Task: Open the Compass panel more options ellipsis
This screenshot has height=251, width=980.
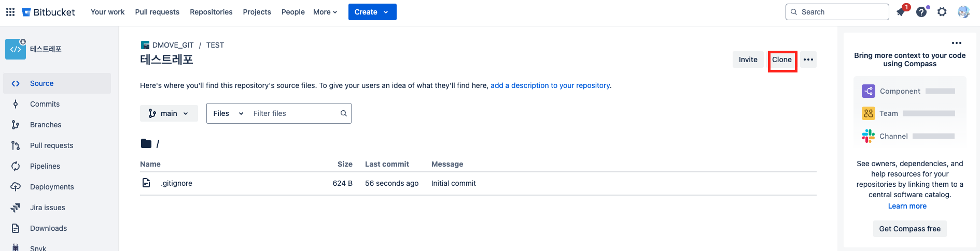Action: point(957,43)
